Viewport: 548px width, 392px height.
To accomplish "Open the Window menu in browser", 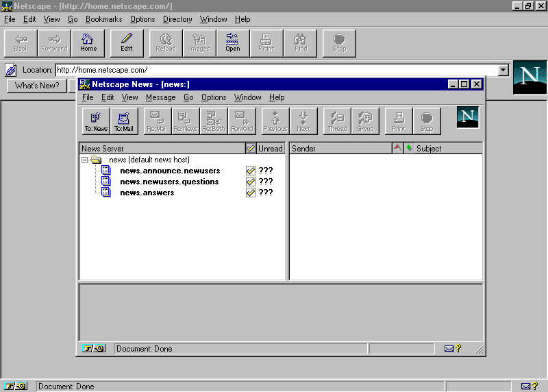I will point(213,19).
